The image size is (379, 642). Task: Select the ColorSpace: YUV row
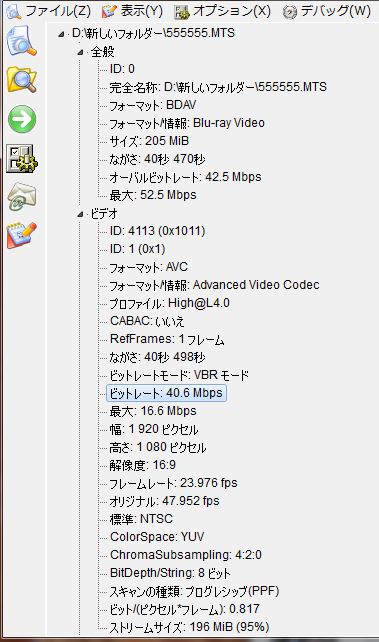(x=157, y=537)
